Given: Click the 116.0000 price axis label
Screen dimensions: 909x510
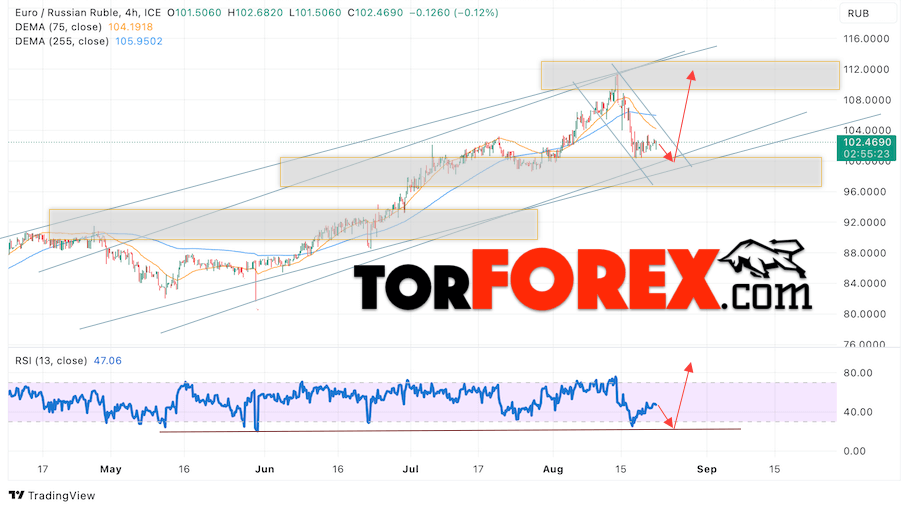Looking at the screenshot, I should coord(866,39).
